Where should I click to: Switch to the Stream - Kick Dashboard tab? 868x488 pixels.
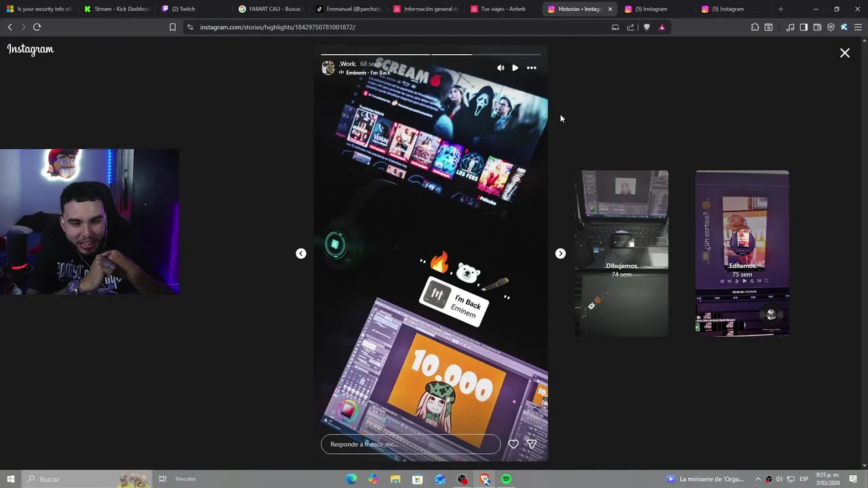116,9
